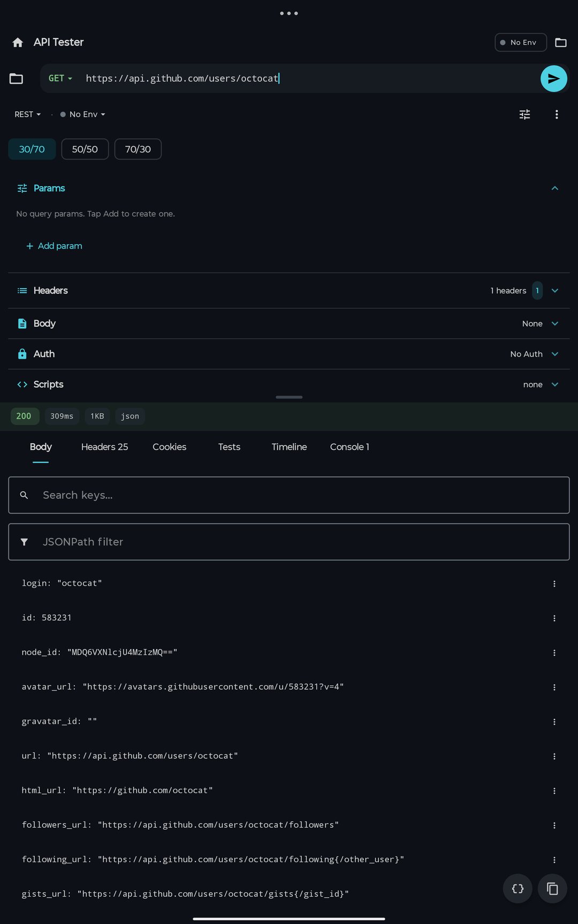Open options for the node_id row
578x924 pixels.
554,652
